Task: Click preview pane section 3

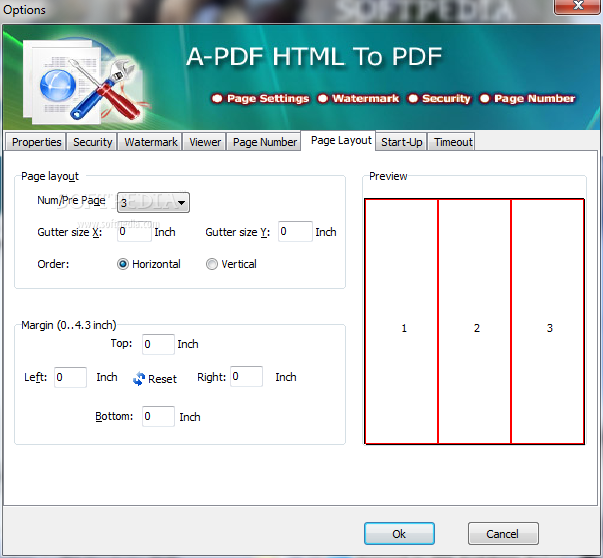Action: 548,321
